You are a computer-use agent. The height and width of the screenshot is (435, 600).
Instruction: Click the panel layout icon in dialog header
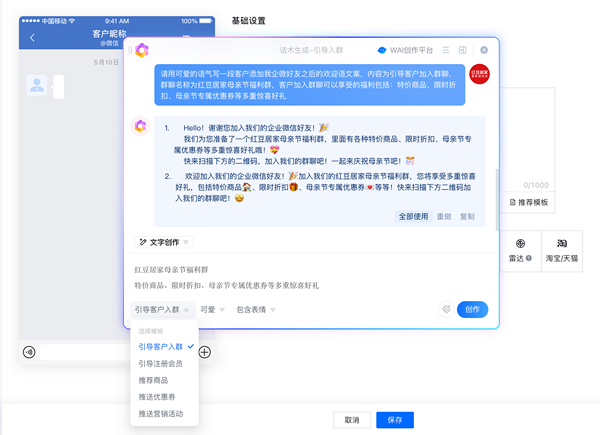(462, 49)
